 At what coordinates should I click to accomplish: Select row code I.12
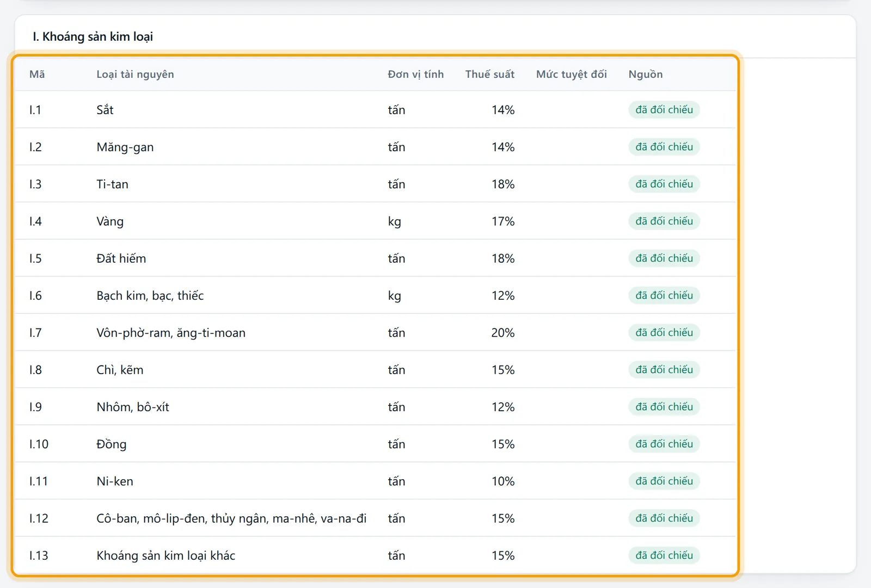pos(39,518)
